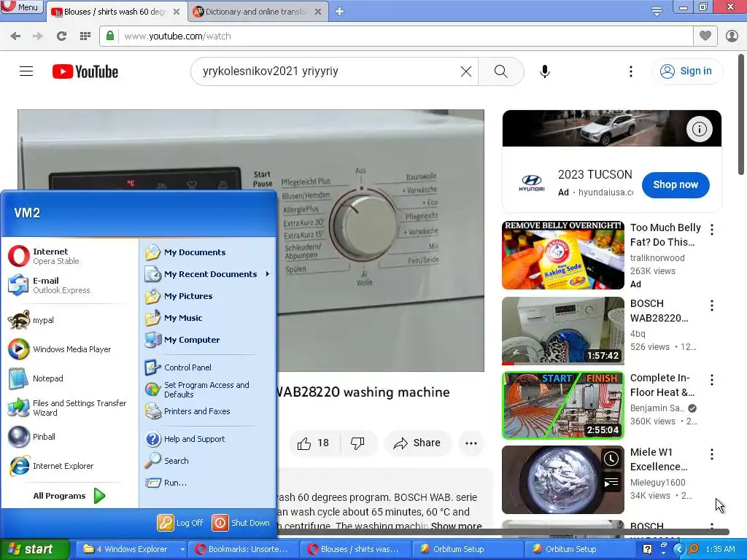Open a new Opera tab
The height and width of the screenshot is (560, 747).
coord(339,12)
